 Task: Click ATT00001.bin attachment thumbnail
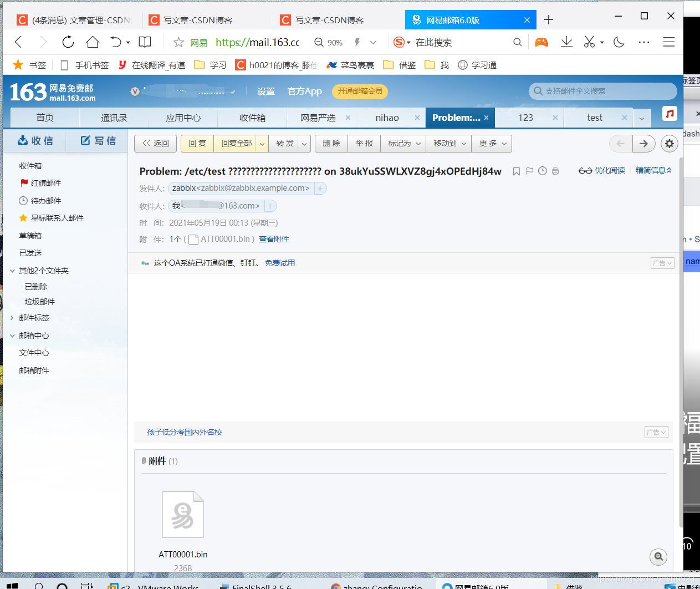tap(183, 515)
